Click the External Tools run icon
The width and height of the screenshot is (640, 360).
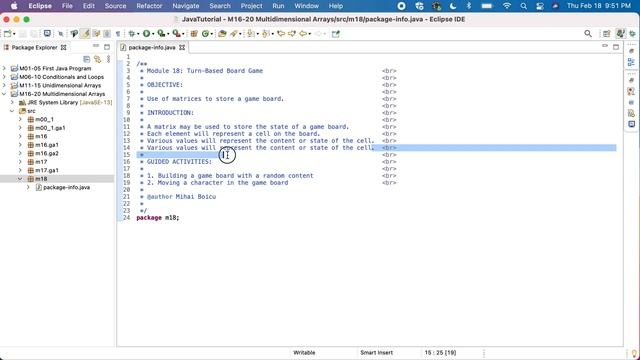pyautogui.click(x=176, y=34)
